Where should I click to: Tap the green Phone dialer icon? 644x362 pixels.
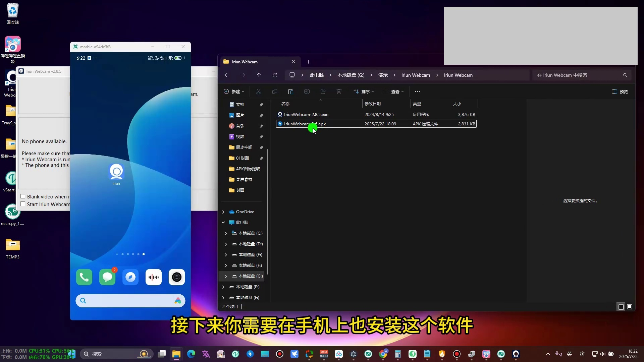tap(84, 277)
